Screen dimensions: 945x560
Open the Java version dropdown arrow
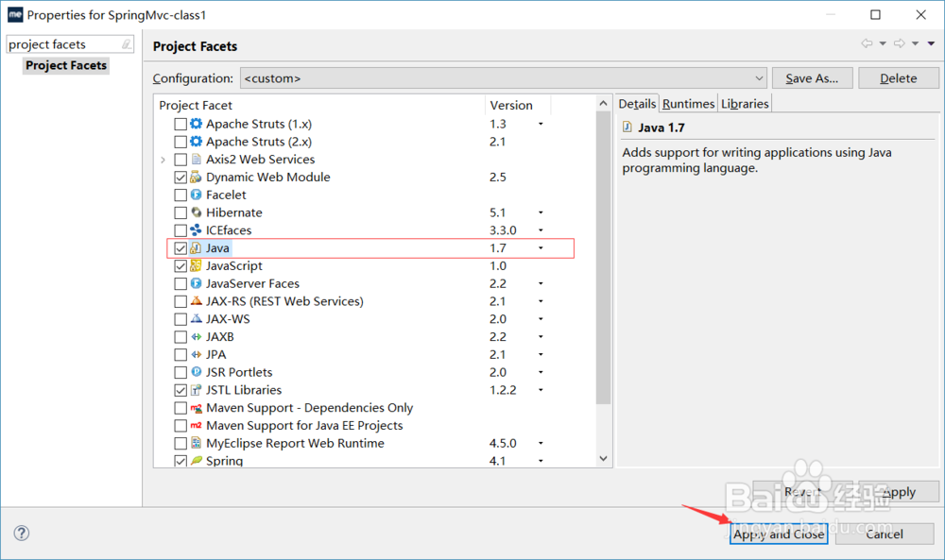pos(541,248)
